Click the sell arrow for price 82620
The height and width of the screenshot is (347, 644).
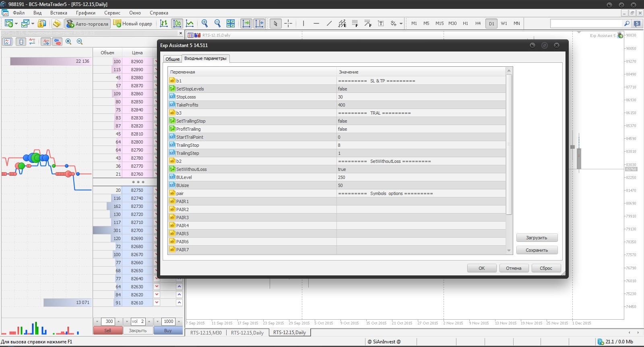point(157,295)
